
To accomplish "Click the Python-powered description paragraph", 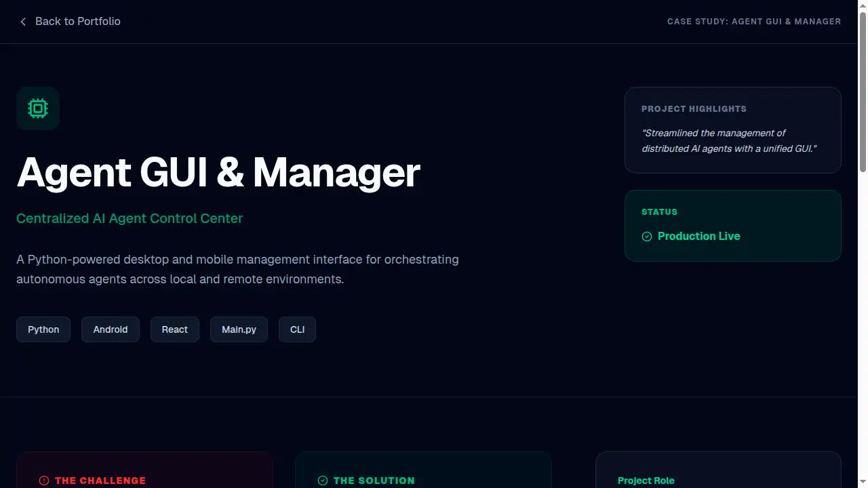I will [x=237, y=269].
